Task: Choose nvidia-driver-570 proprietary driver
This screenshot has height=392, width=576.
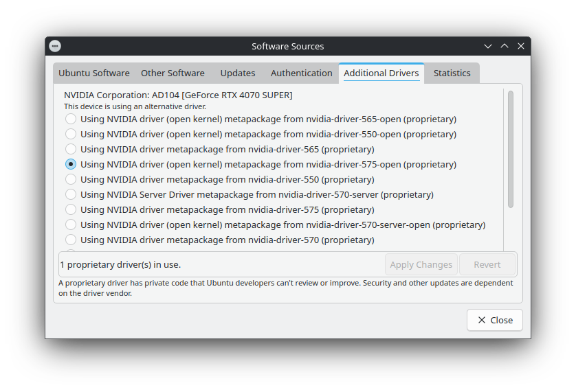Action: click(x=220, y=240)
